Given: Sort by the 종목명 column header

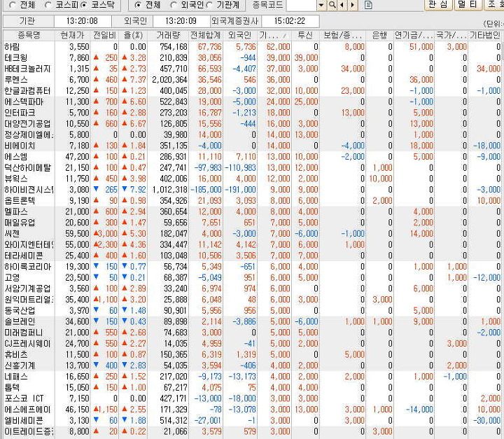Looking at the screenshot, I should click(29, 35).
